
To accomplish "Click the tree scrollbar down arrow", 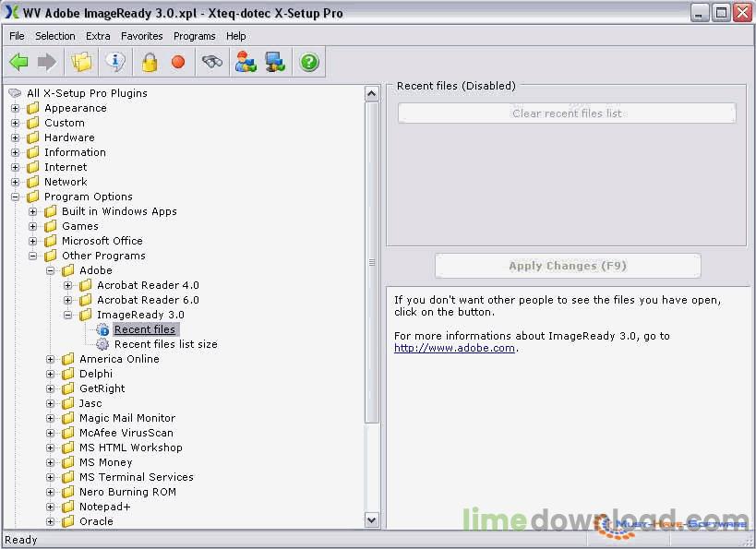I will click(x=372, y=520).
